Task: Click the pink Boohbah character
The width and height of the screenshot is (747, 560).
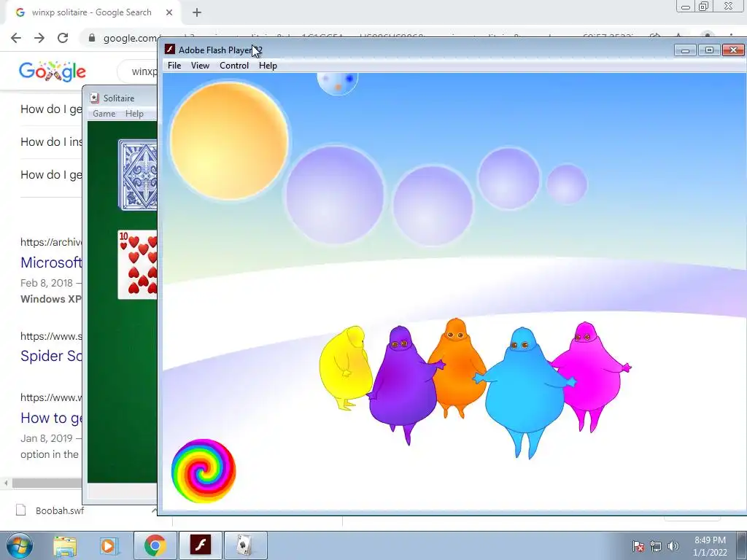Action: (x=591, y=376)
